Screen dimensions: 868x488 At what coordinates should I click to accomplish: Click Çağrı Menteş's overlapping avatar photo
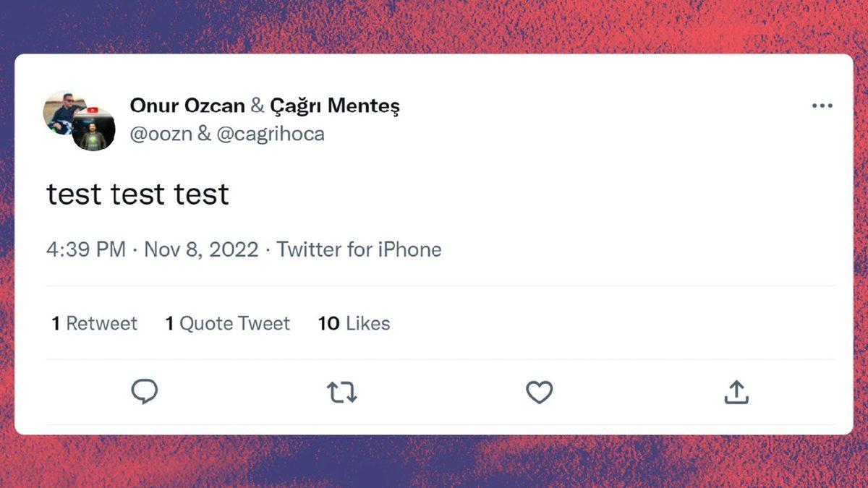tap(94, 134)
